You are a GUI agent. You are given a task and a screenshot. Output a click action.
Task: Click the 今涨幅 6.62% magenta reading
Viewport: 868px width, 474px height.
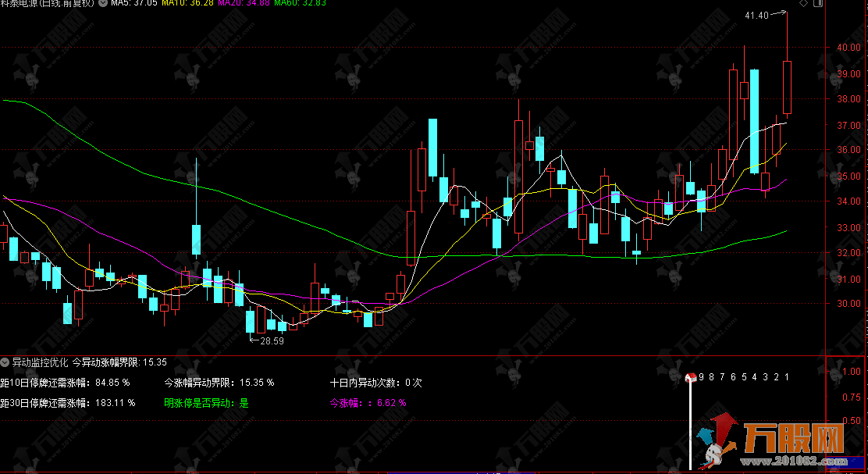[367, 403]
